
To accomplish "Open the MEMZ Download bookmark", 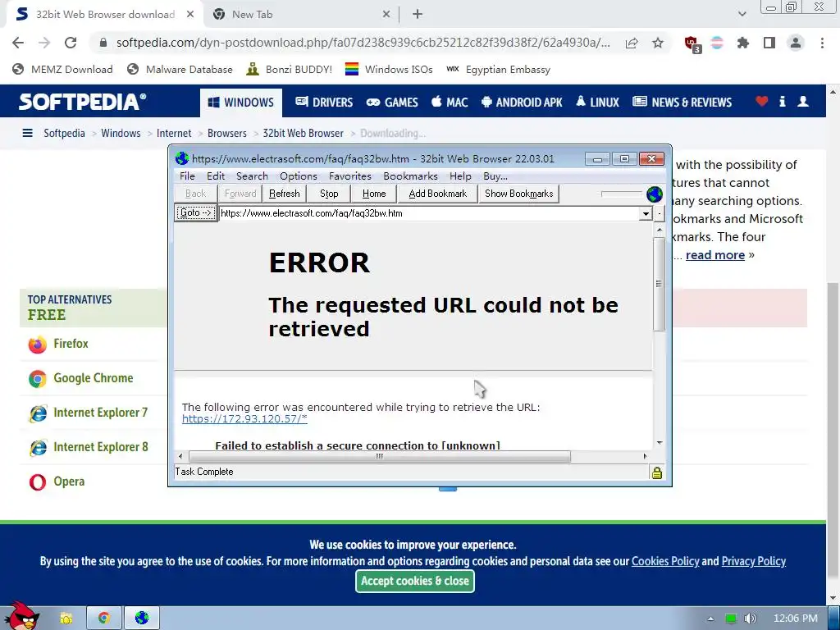I will coord(62,69).
